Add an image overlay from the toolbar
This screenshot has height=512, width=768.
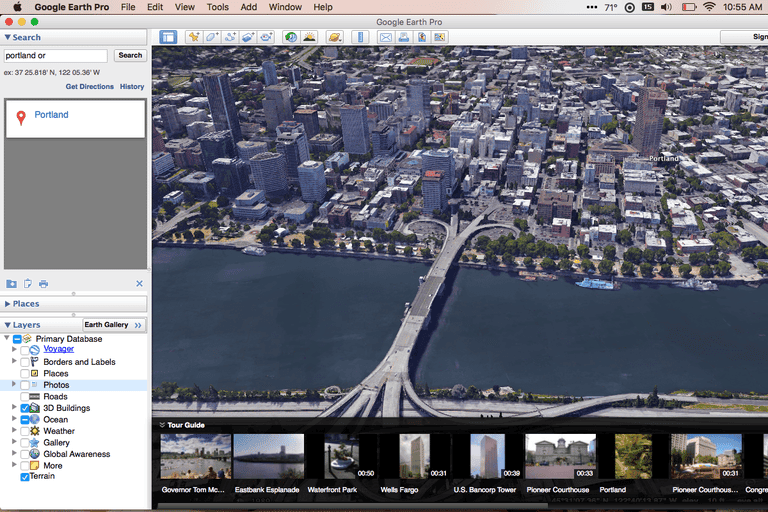click(x=248, y=37)
